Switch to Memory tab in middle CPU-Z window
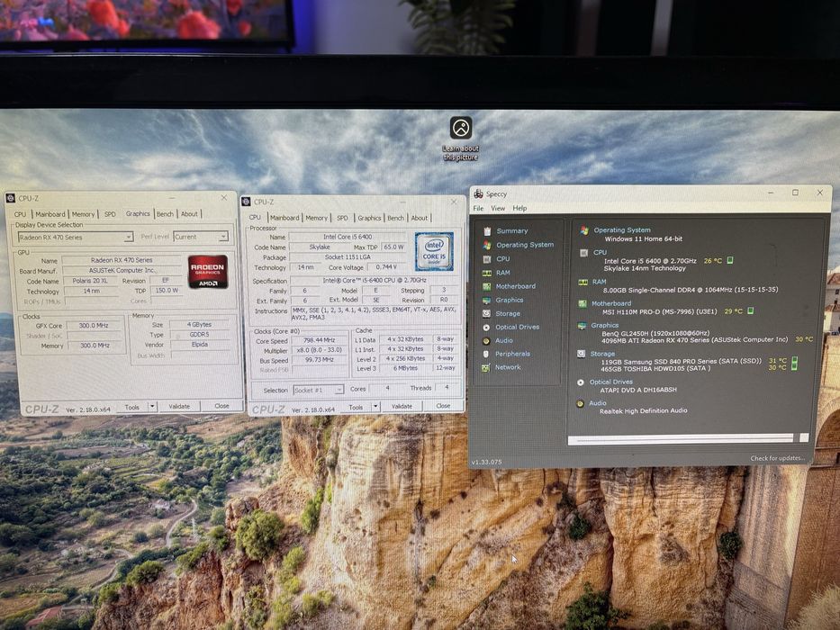This screenshot has width=840, height=630. coord(317,218)
